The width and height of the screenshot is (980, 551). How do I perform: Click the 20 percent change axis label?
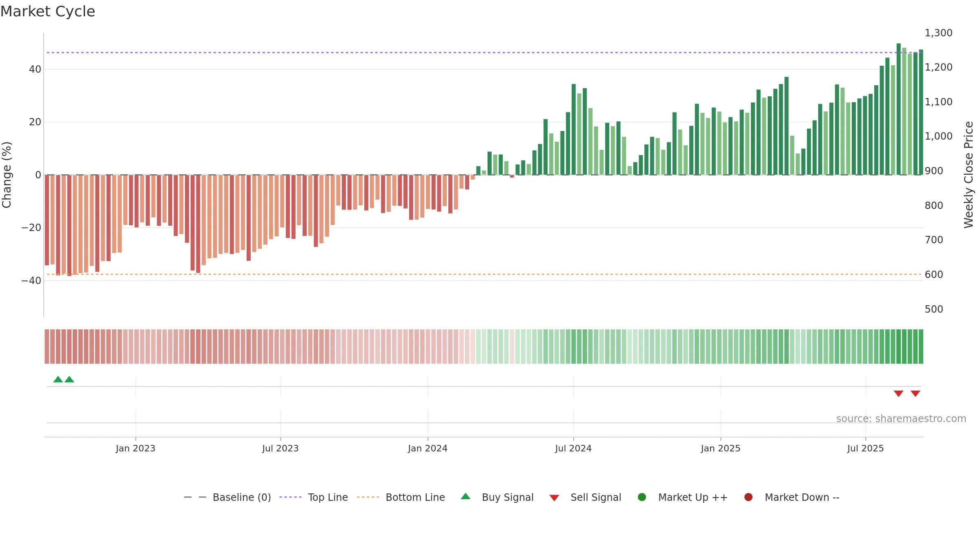pos(35,122)
